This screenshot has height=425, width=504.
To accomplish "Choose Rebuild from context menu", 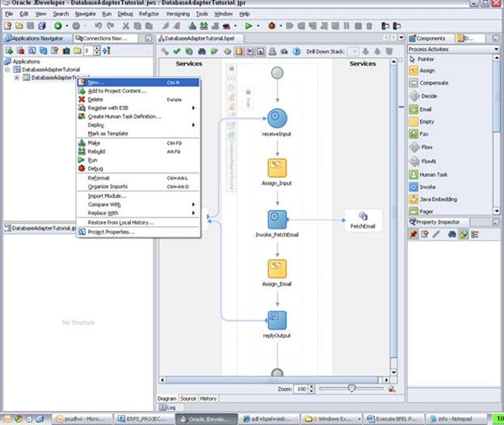I will (x=138, y=151).
